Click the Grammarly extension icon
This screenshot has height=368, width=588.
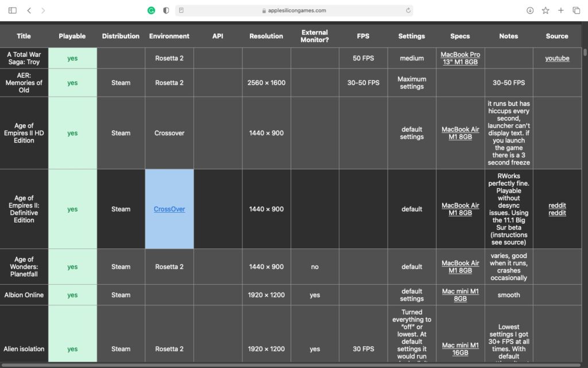click(x=151, y=10)
